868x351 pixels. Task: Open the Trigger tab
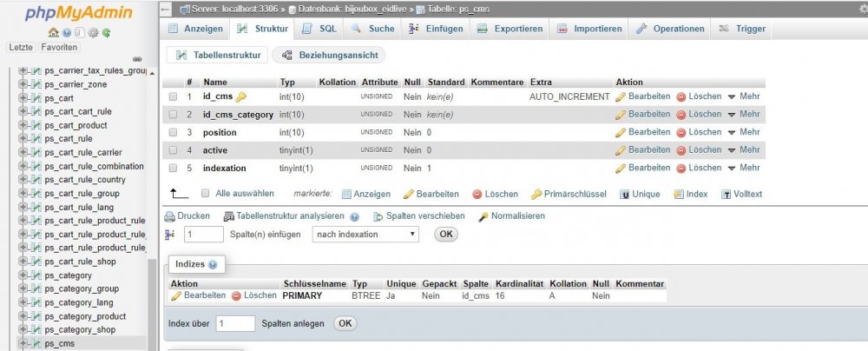pyautogui.click(x=742, y=29)
